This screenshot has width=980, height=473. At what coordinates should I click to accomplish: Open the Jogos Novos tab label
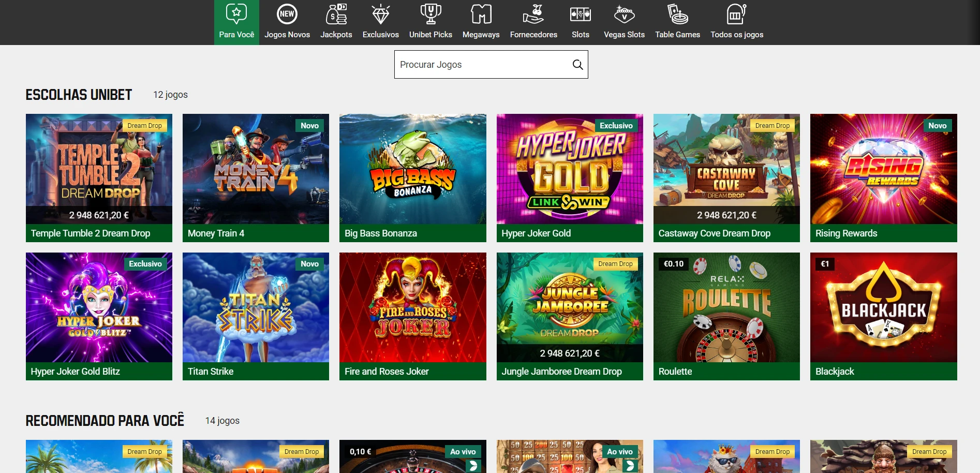pyautogui.click(x=287, y=35)
